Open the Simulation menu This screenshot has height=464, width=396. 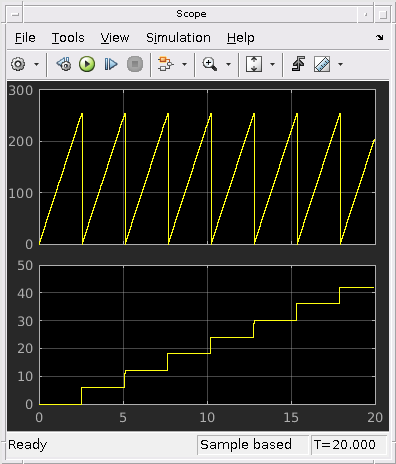178,38
